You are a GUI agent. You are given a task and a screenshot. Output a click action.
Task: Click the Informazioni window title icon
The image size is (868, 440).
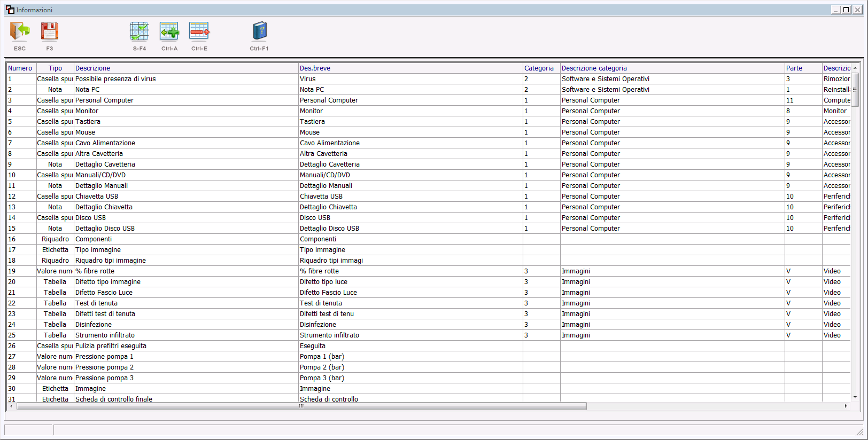pyautogui.click(x=10, y=10)
